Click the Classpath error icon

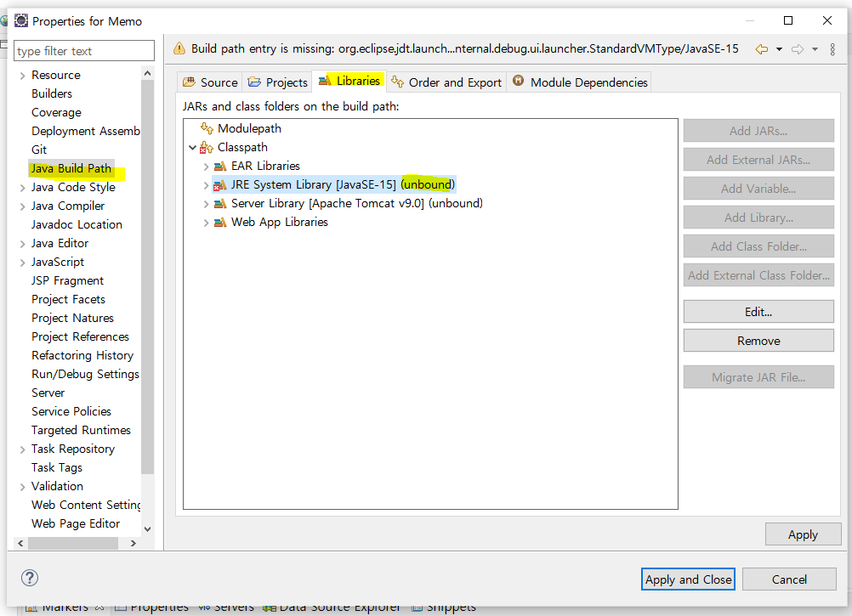pyautogui.click(x=207, y=147)
